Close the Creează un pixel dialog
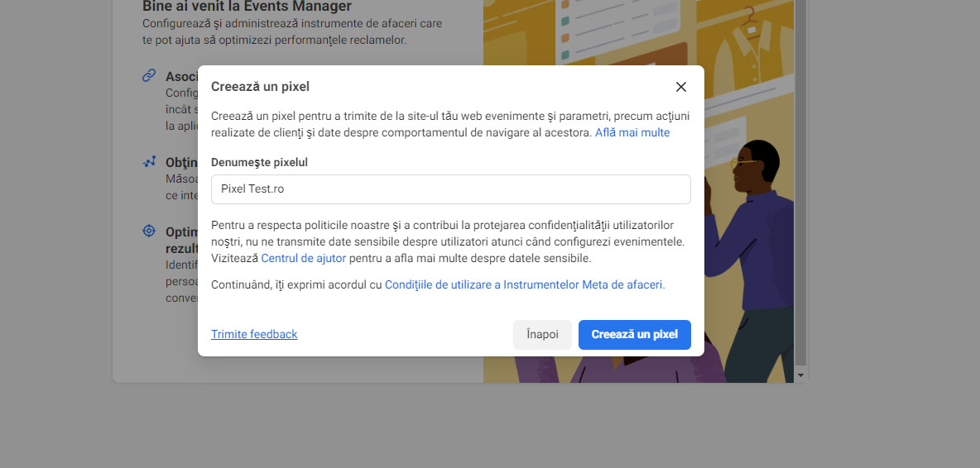Screen dimensions: 980x468 680,87
